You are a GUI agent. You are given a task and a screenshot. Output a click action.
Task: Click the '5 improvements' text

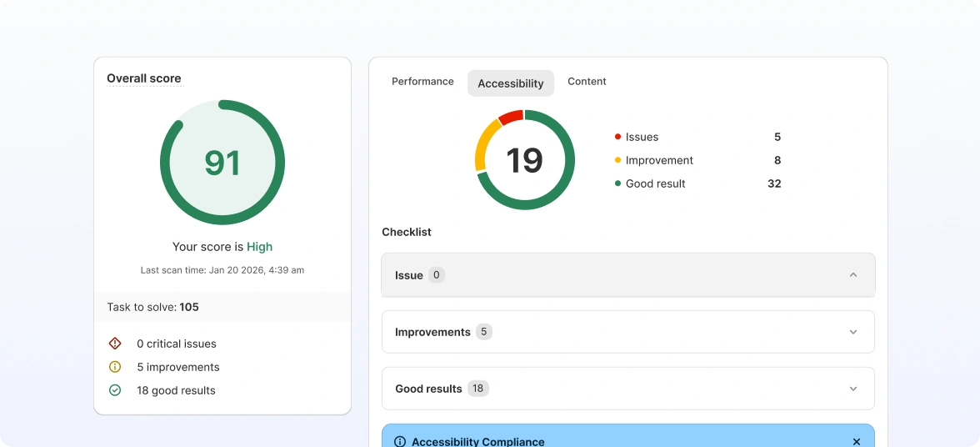point(178,367)
